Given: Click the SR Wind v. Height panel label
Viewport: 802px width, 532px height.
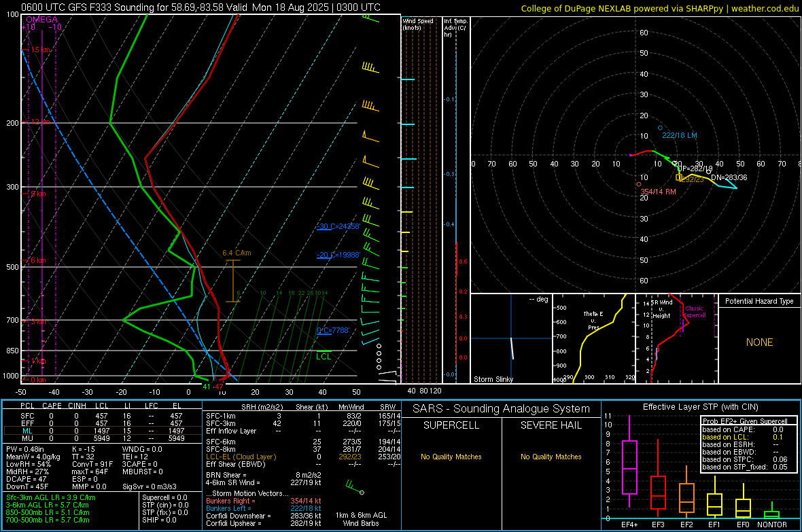Looking at the screenshot, I should click(662, 309).
